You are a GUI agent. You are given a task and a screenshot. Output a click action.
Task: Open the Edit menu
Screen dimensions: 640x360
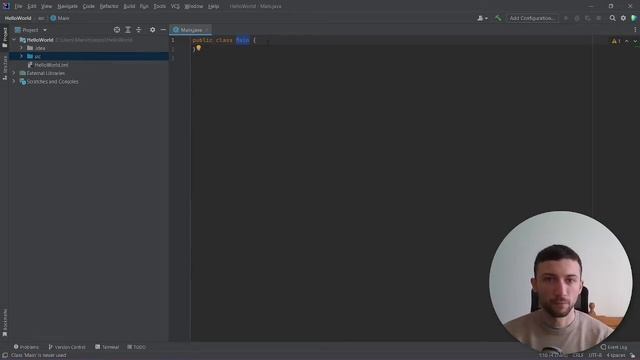(x=32, y=6)
